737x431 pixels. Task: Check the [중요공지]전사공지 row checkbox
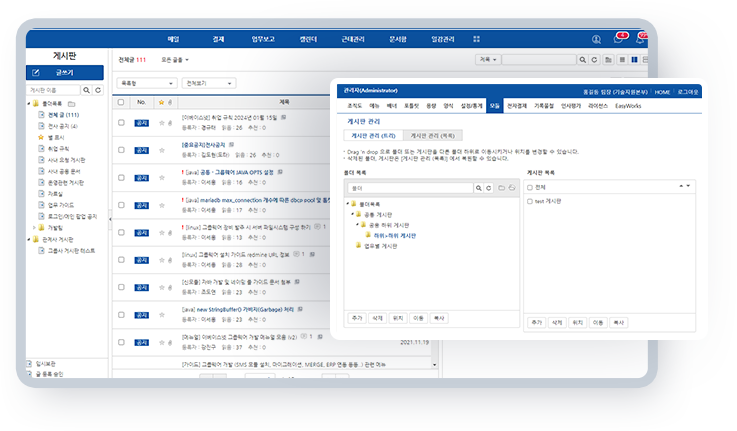[x=121, y=150]
